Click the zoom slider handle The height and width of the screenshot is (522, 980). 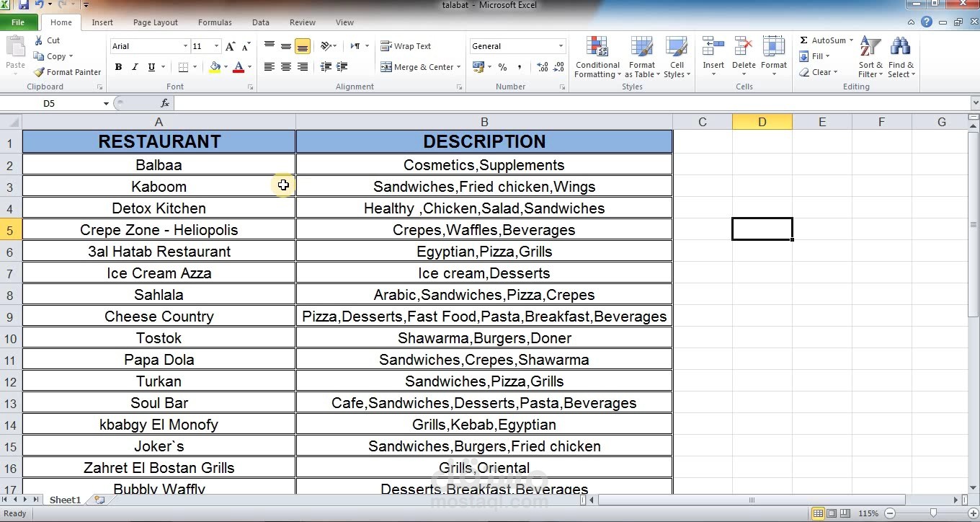[x=934, y=513]
